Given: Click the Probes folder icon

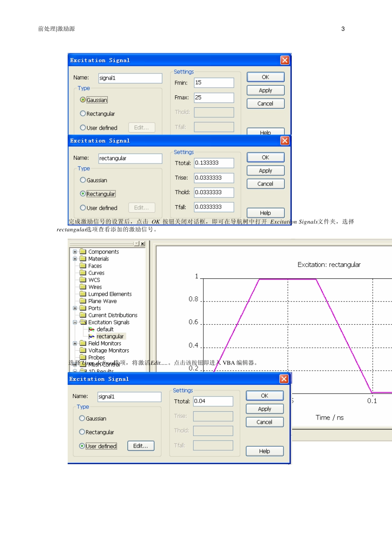Looking at the screenshot, I should [83, 357].
